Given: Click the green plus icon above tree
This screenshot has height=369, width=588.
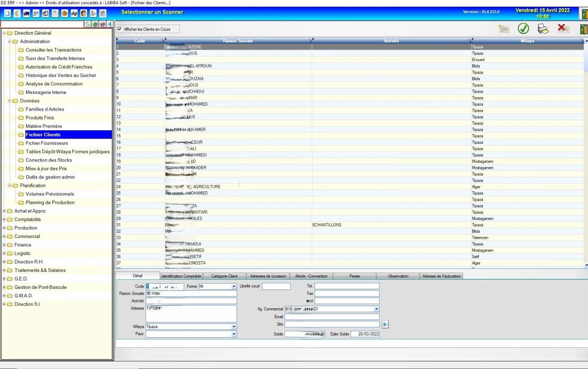Looking at the screenshot, I should (x=95, y=24).
